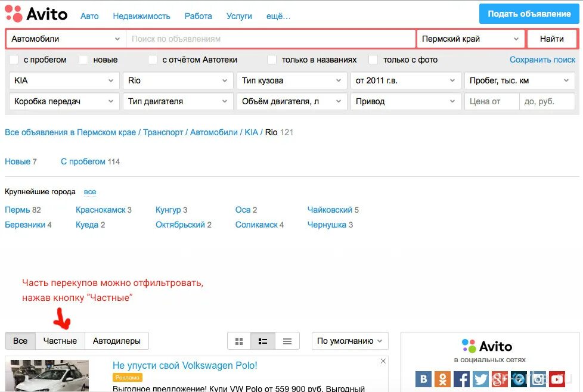Open the 'от 2011 г.в.' year dropdown
Screen dimensions: 583x392
pyautogui.click(x=405, y=80)
